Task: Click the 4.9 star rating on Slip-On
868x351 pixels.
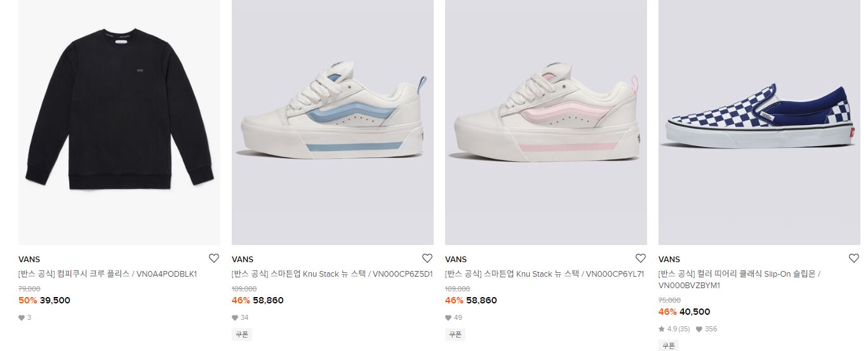Action: click(674, 329)
